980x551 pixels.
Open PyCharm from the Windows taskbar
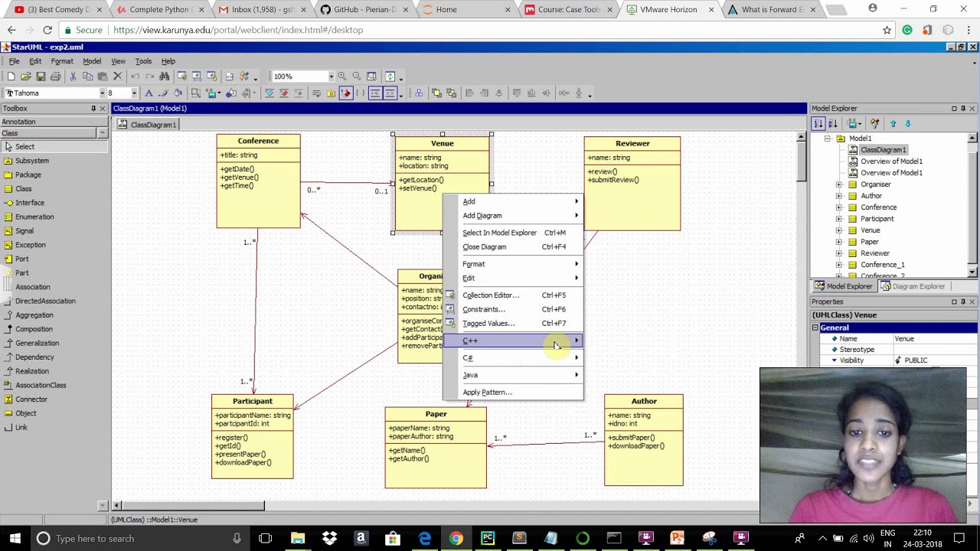point(488,538)
